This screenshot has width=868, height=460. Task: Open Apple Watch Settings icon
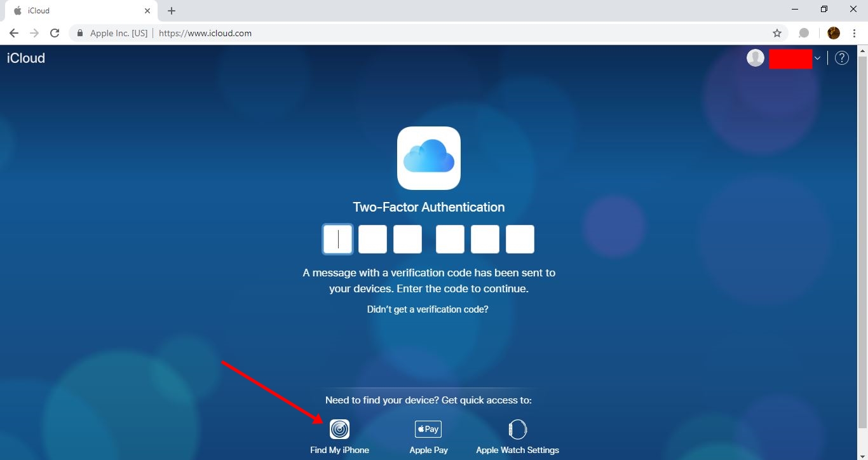(517, 430)
